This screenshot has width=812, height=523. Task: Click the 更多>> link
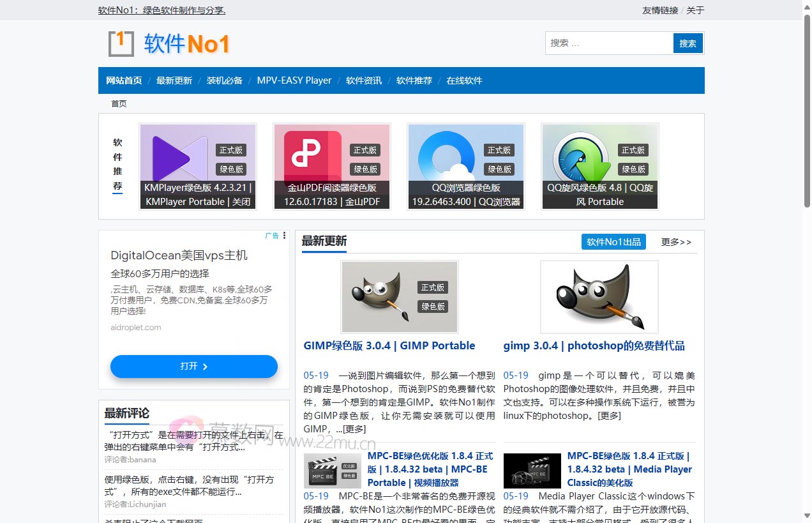pos(675,242)
